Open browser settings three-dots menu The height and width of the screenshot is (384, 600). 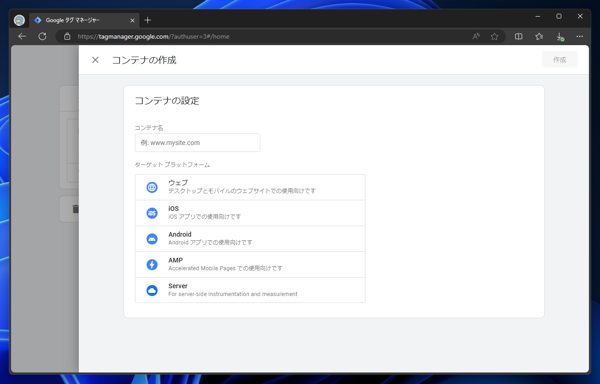(580, 36)
